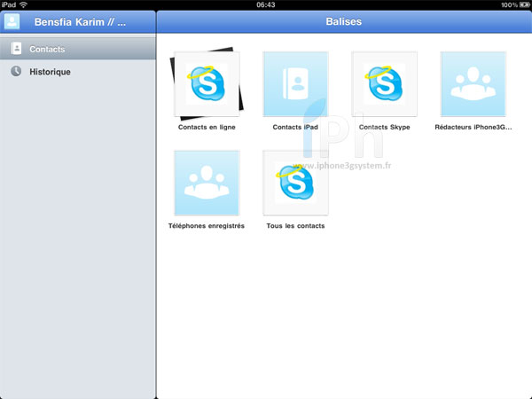
Task: Click the Tous les contacts caption
Action: 295,226
